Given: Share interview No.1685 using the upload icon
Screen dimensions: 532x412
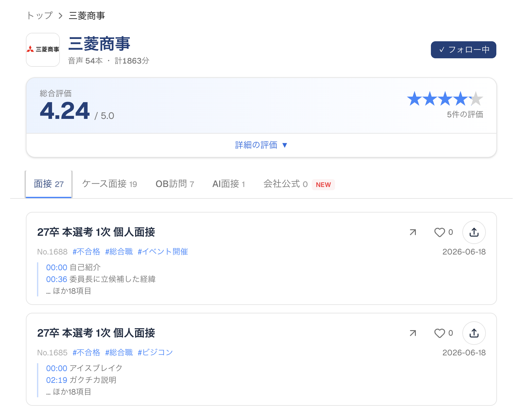Looking at the screenshot, I should pyautogui.click(x=474, y=333).
